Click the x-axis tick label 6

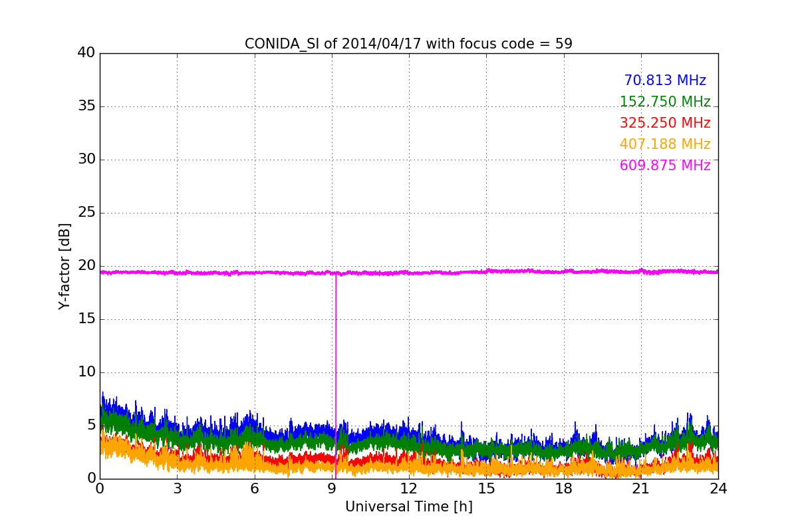255,488
